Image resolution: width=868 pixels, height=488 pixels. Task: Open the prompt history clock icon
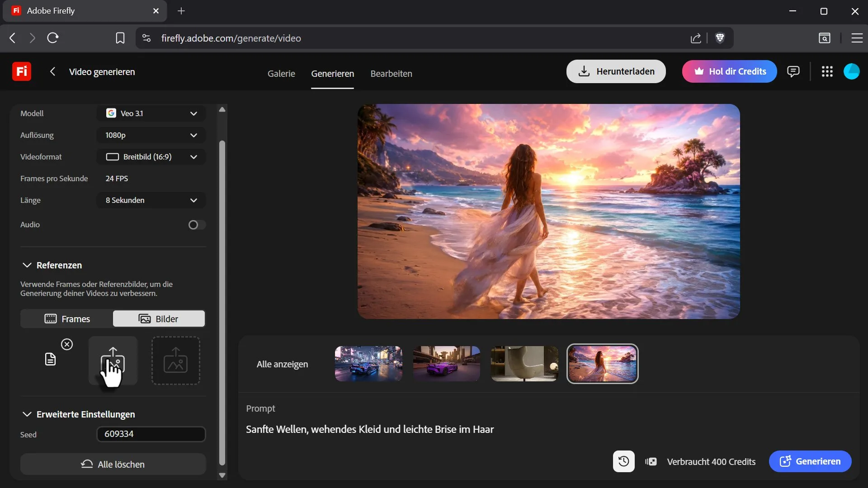click(623, 461)
